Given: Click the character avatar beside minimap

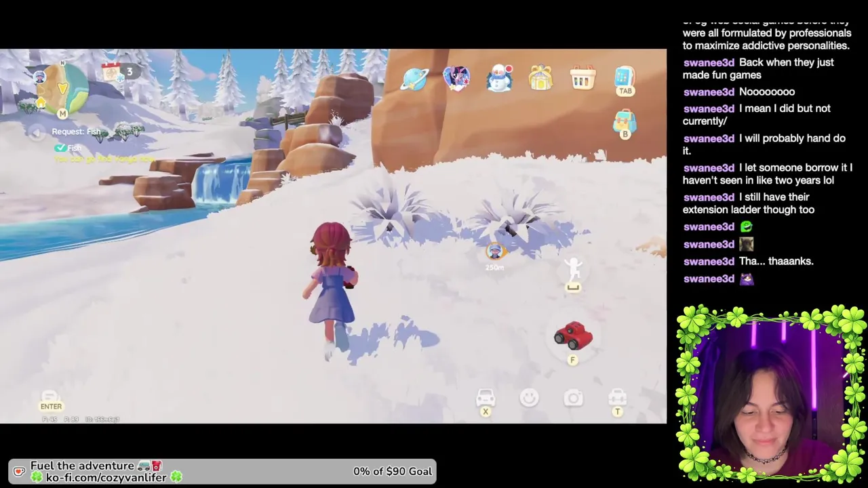Looking at the screenshot, I should coord(41,77).
